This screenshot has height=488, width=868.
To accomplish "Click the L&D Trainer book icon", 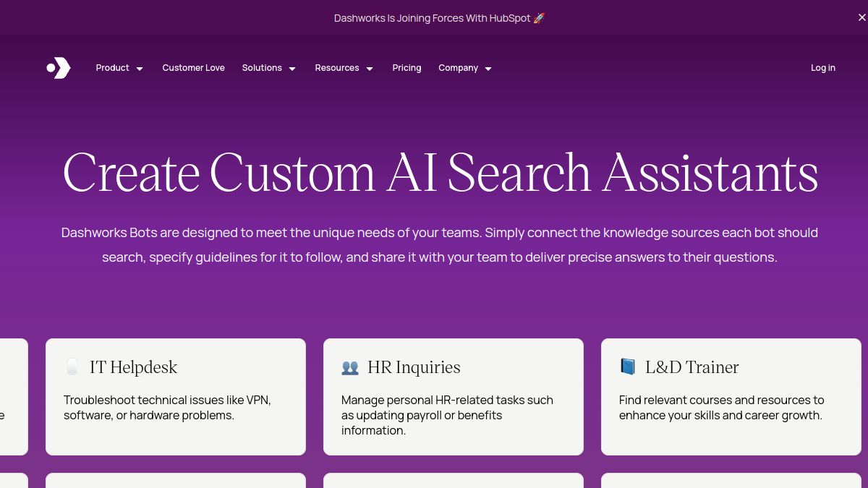I will click(x=628, y=367).
